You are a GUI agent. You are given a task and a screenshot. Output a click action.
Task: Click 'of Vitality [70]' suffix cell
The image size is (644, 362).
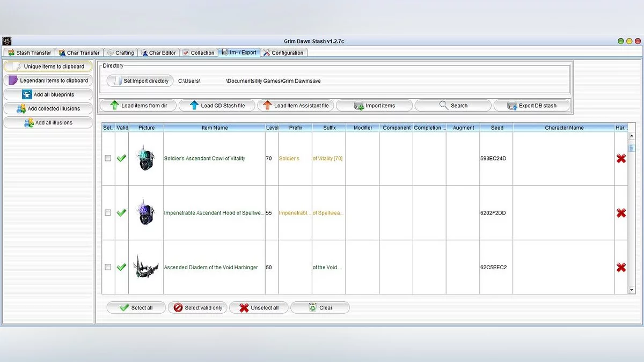pyautogui.click(x=328, y=159)
